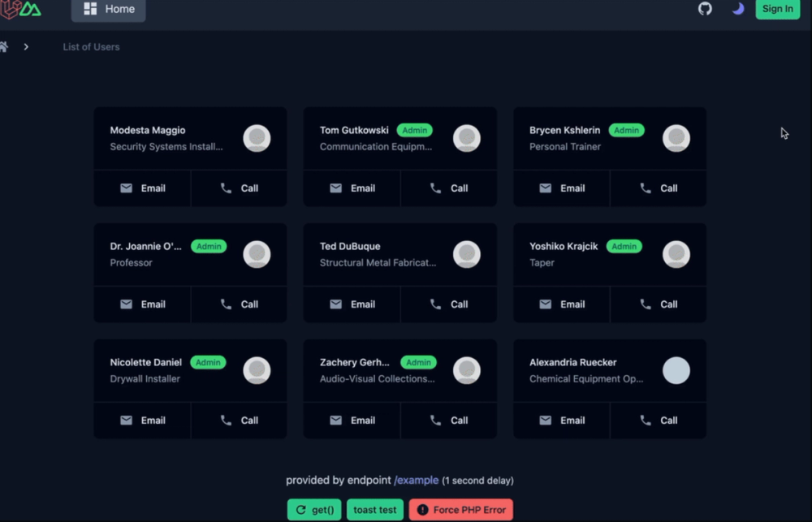Click the name Nicolette Daniel
This screenshot has width=812, height=522.
(146, 362)
